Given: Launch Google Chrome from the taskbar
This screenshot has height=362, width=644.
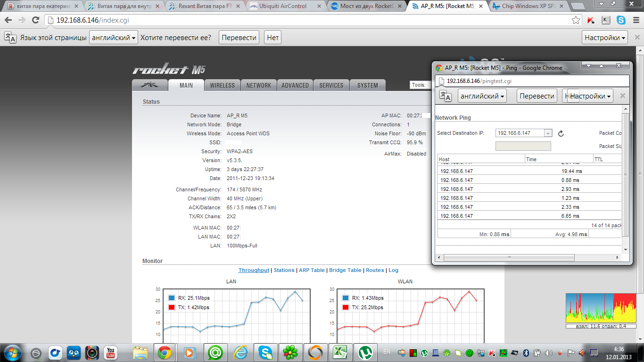Looking at the screenshot, I should click(164, 352).
